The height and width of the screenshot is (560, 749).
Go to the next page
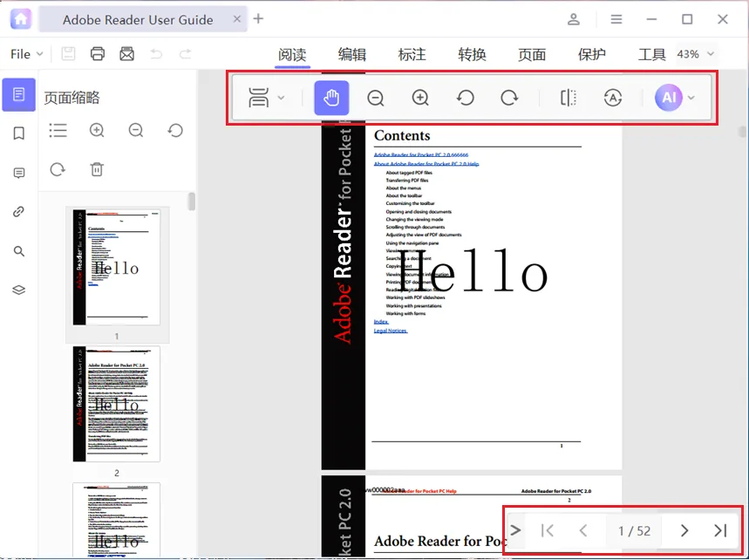click(684, 530)
